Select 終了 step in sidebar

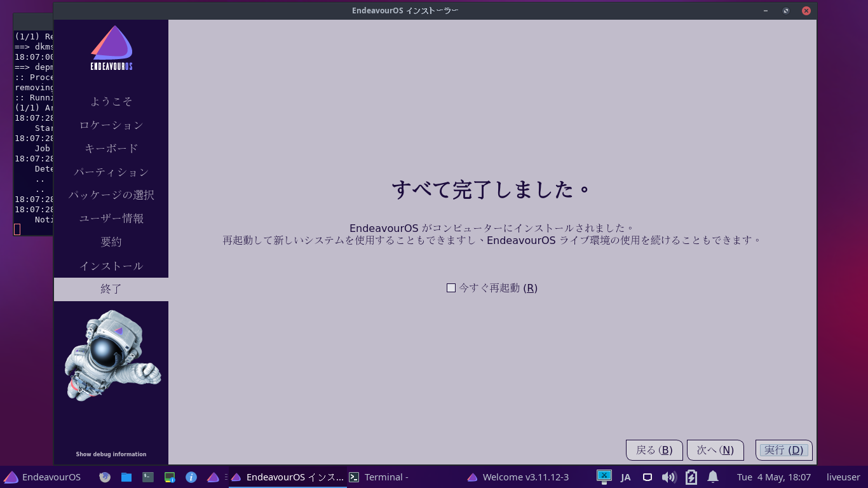point(111,289)
